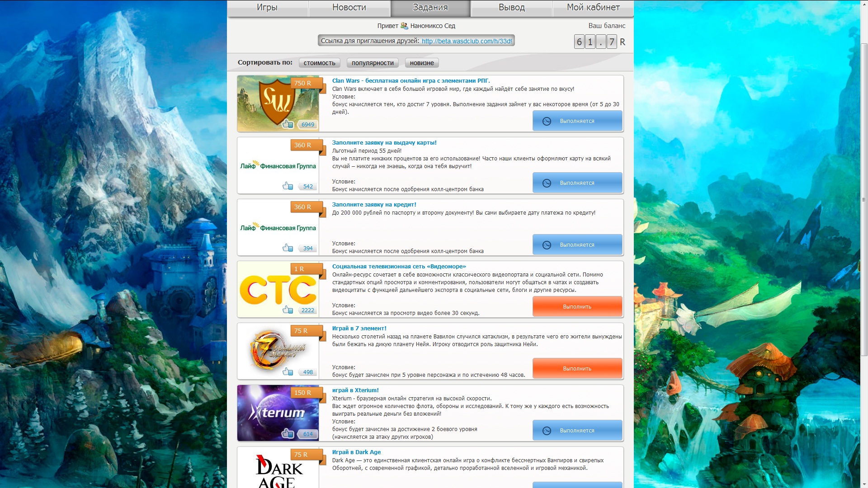Like the Clan Wars task (thumbs up)
Viewport: 868px width, 488px height.
pyautogui.click(x=288, y=124)
